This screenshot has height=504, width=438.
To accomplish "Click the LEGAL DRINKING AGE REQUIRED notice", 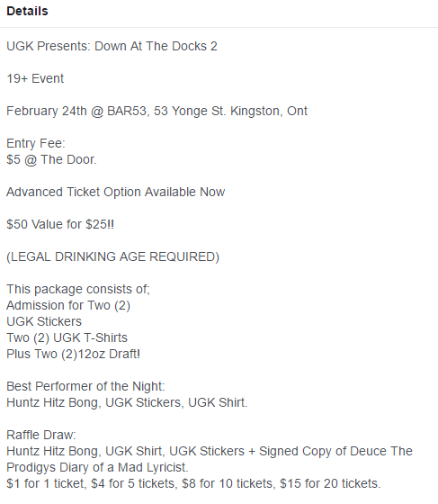I will (x=112, y=257).
